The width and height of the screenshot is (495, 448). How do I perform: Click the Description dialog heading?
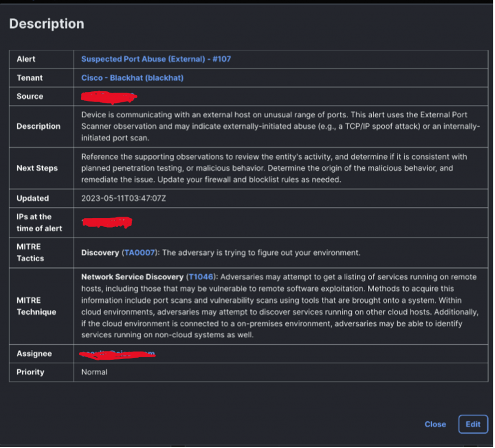(46, 24)
